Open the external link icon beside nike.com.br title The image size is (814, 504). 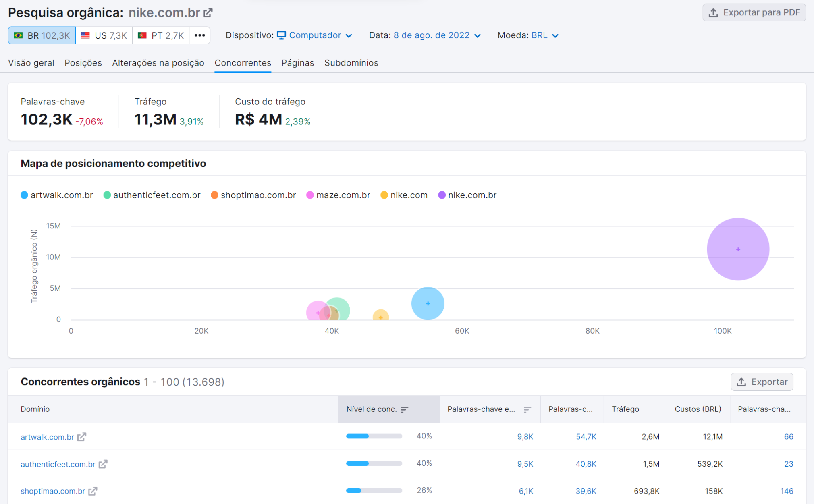tap(208, 13)
